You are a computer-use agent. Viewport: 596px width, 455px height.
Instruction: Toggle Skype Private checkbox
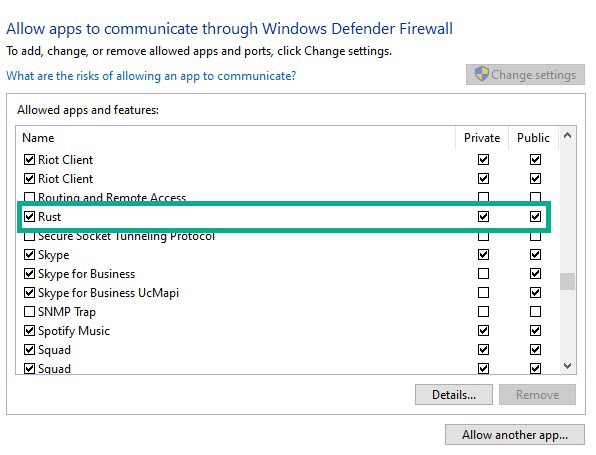click(x=483, y=254)
